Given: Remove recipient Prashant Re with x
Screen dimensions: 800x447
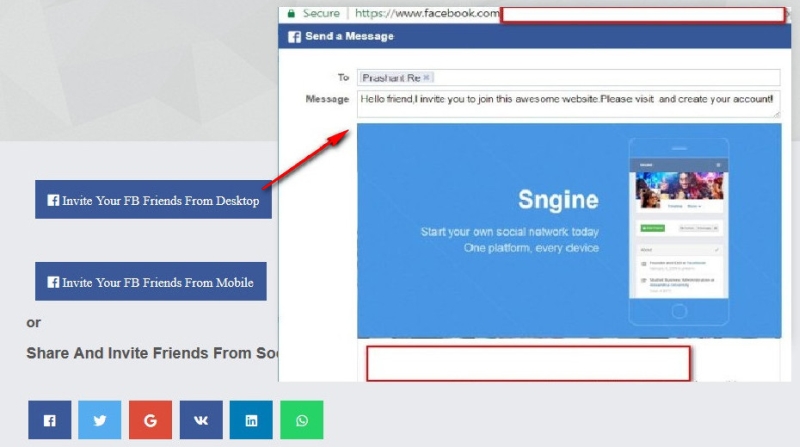Looking at the screenshot, I should tap(427, 78).
